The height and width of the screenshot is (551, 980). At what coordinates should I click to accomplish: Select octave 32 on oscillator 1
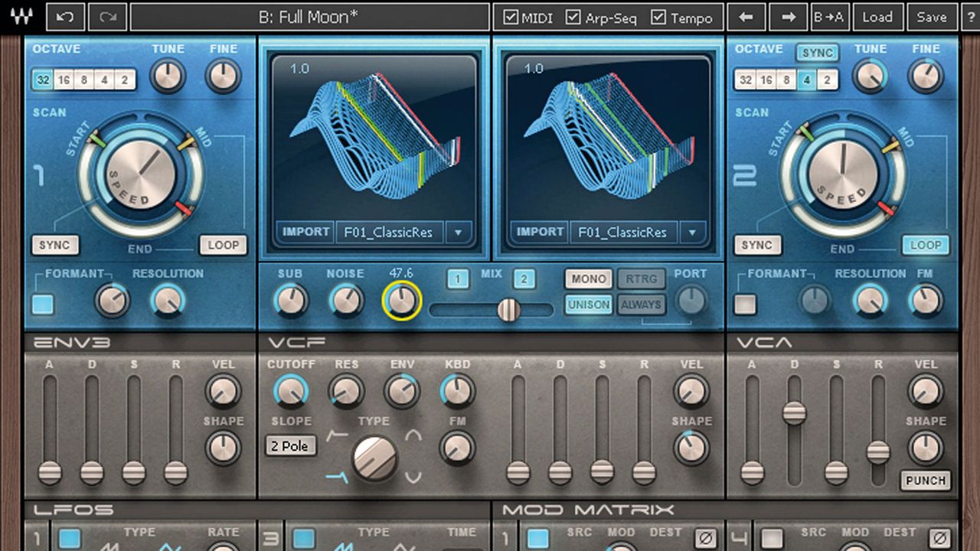tap(42, 80)
